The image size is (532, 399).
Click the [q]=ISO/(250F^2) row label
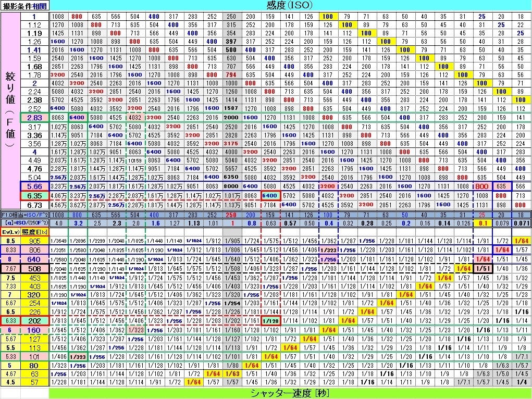[x=25, y=223]
